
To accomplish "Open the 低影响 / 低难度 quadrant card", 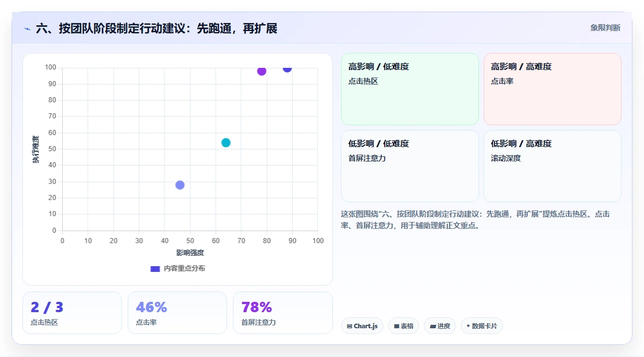I will 410,166.
